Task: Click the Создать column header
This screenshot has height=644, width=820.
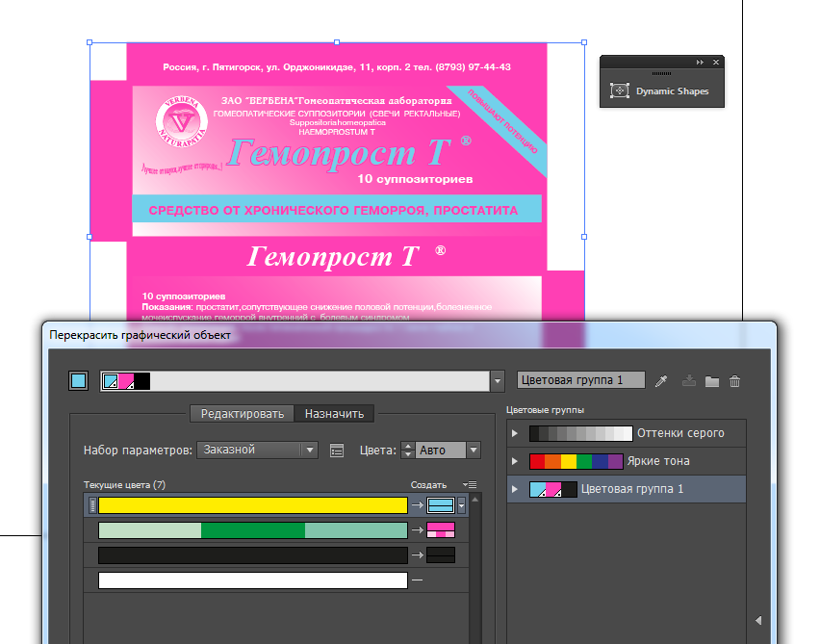Action: [428, 485]
